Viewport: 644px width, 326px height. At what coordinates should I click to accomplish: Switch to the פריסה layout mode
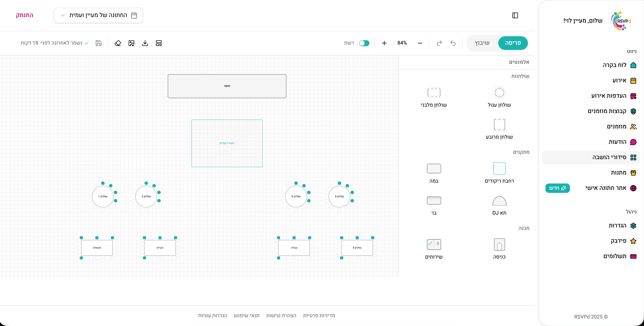513,43
